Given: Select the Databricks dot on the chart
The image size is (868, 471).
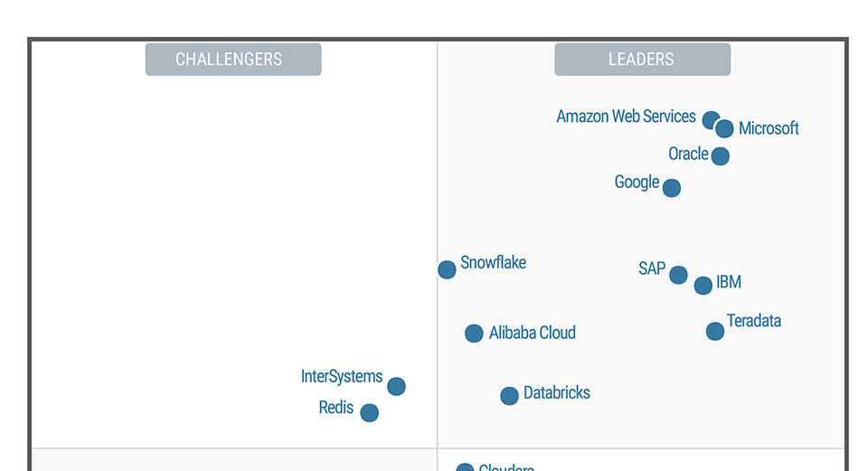Looking at the screenshot, I should point(509,395).
